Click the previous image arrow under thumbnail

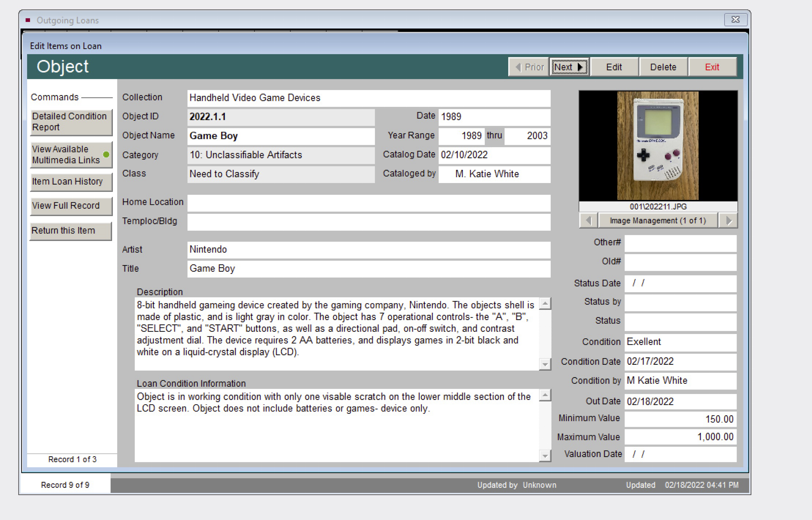(589, 220)
